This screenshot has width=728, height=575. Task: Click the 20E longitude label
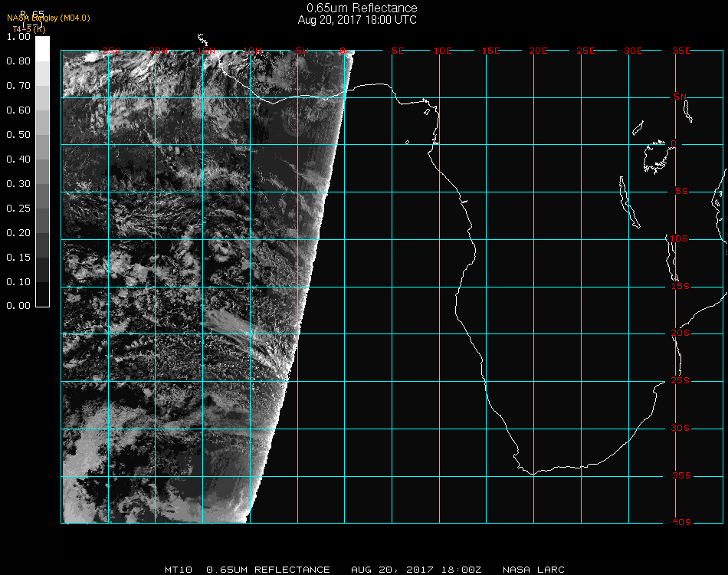coord(538,51)
